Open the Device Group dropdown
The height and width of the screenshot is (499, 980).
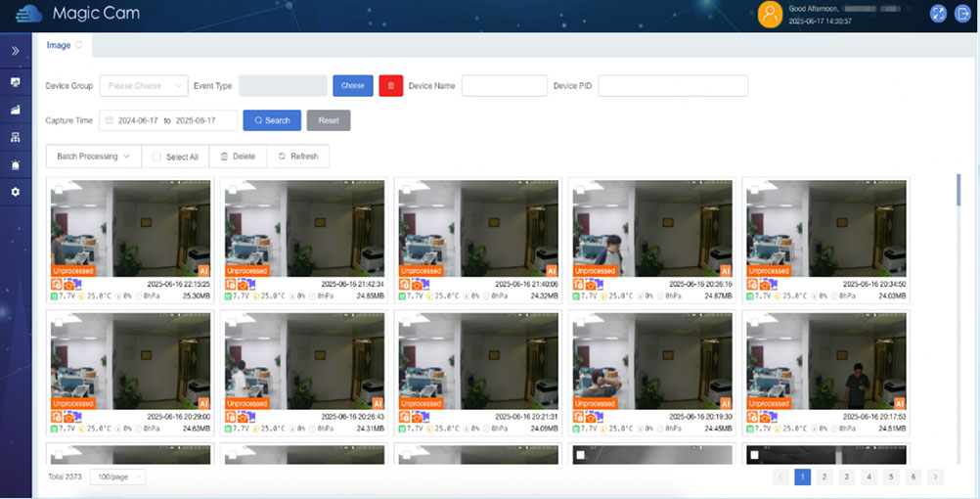click(x=144, y=86)
